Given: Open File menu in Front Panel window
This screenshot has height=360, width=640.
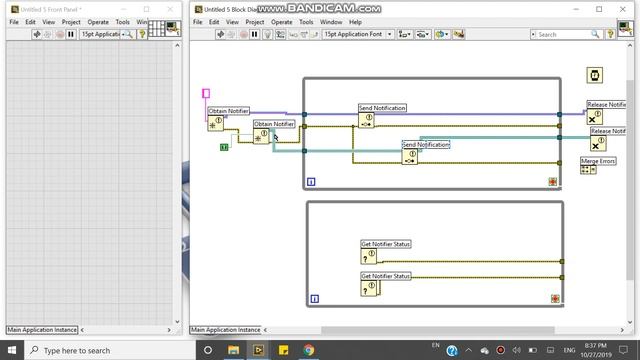Looking at the screenshot, I should [14, 22].
